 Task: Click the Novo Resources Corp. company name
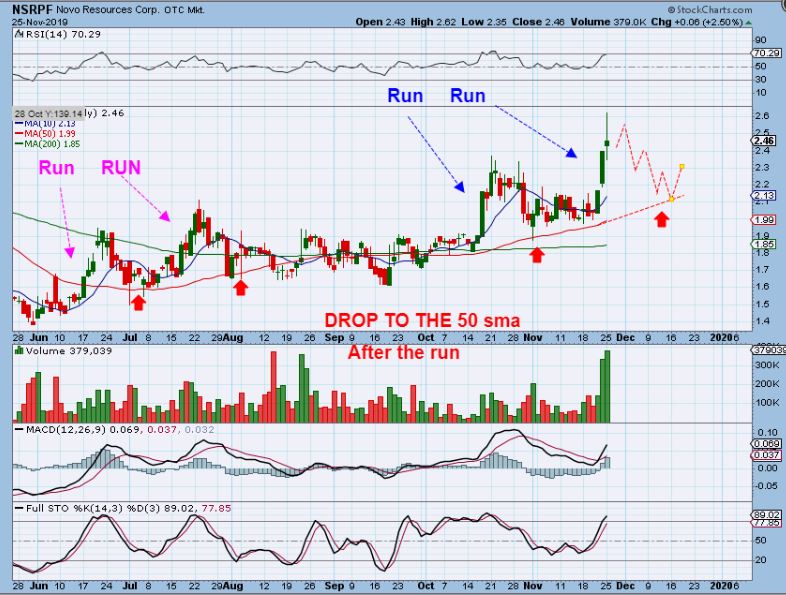click(108, 10)
